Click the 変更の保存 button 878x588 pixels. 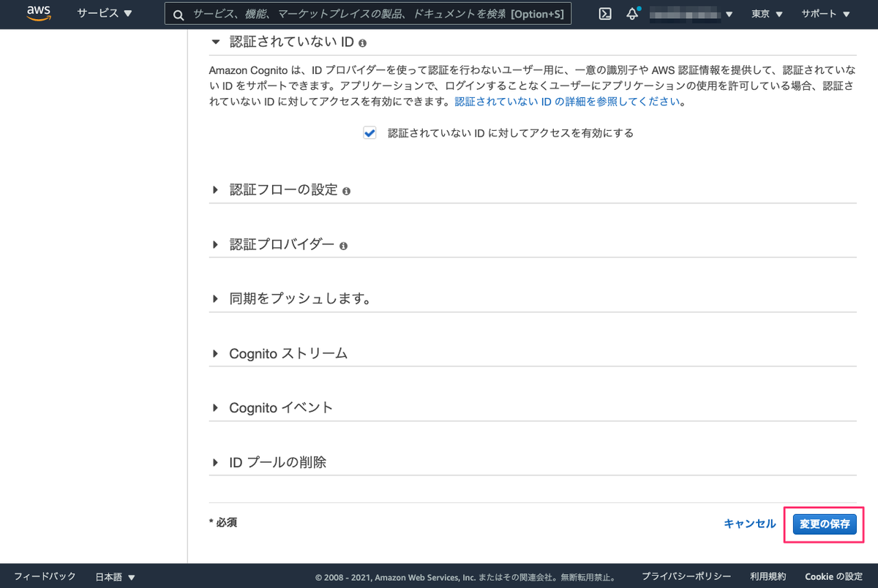[x=824, y=524]
